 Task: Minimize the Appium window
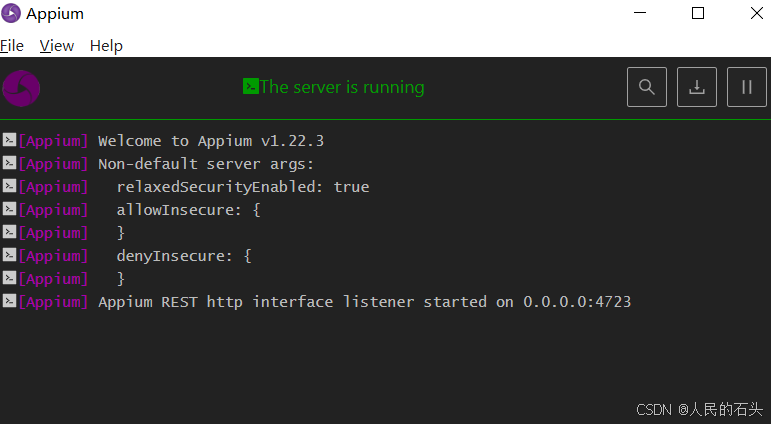[x=640, y=13]
